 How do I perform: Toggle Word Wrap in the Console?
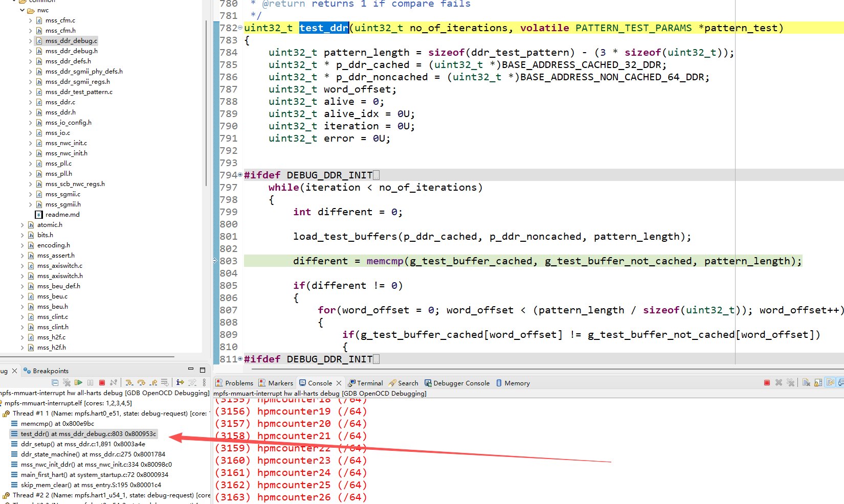click(x=830, y=382)
